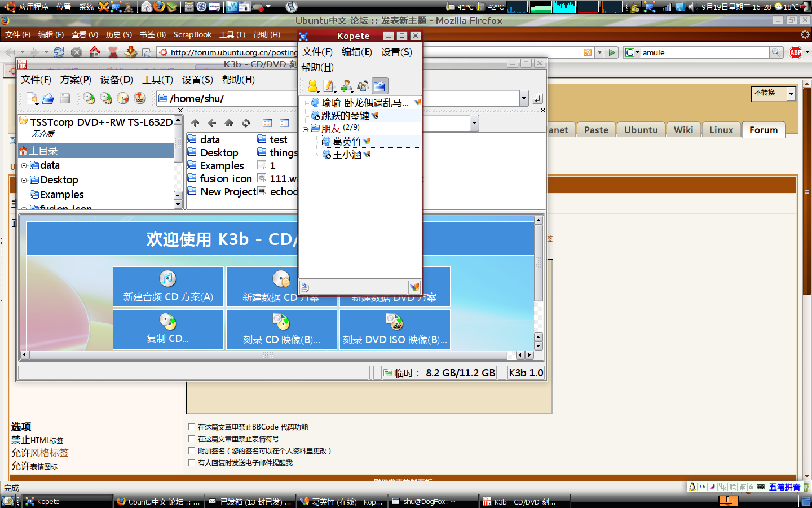Go up one directory in K3b file browser

(195, 123)
